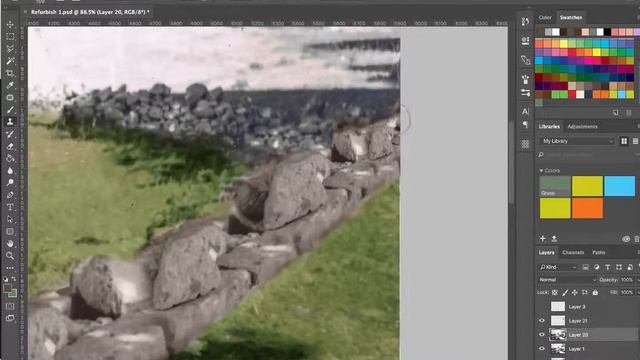Select the Dodge tool
Viewport: 640px width, 360px height.
tap(10, 182)
